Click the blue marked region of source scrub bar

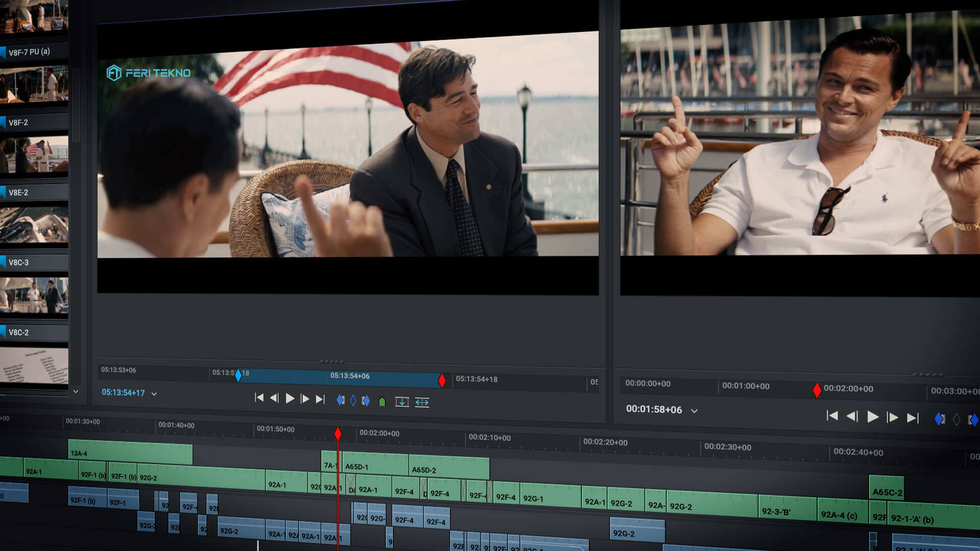[x=339, y=377]
